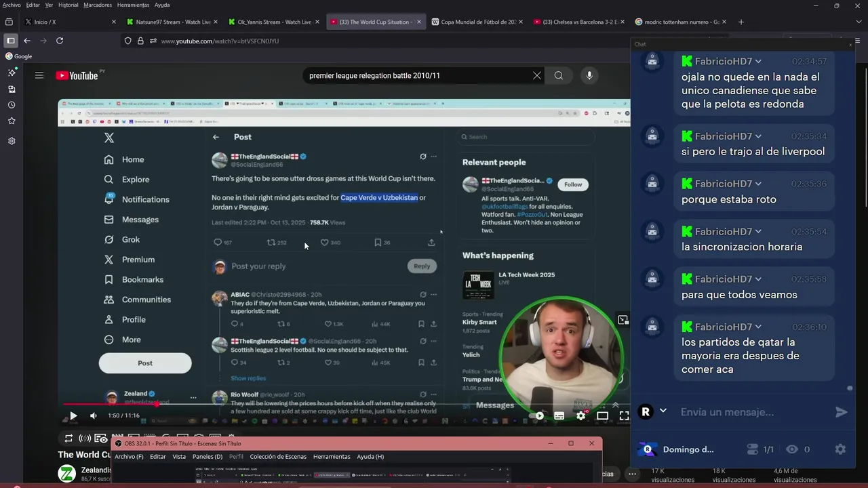Open browser sidebar AI sparkle icon
Image resolution: width=868 pixels, height=488 pixels.
pyautogui.click(x=12, y=73)
